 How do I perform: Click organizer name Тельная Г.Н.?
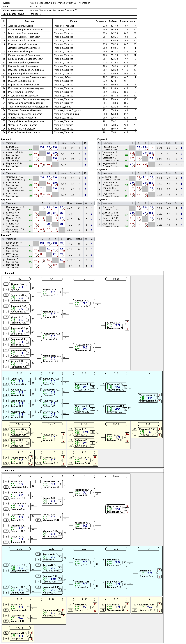click(x=36, y=14)
